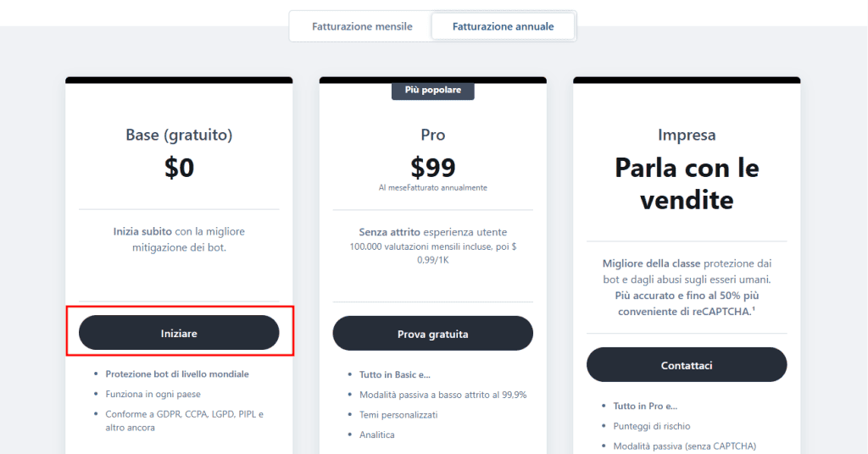The image size is (868, 454).
Task: Click the Iniziare button
Action: click(x=179, y=333)
